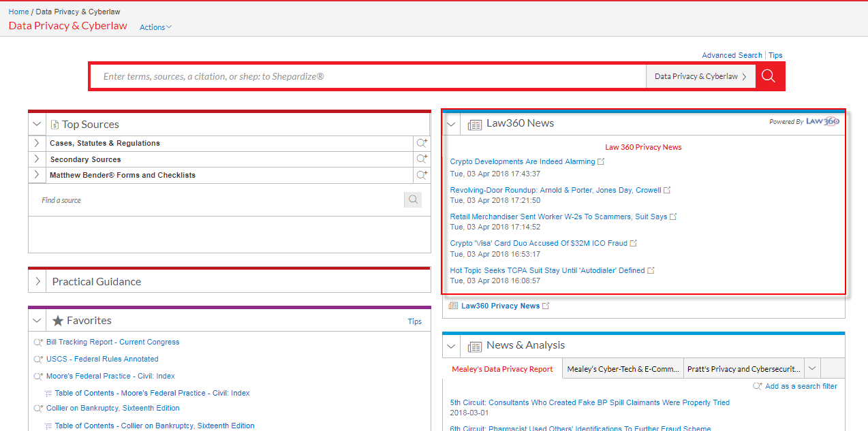
Task: Click the main search terms input field
Action: 368,76
